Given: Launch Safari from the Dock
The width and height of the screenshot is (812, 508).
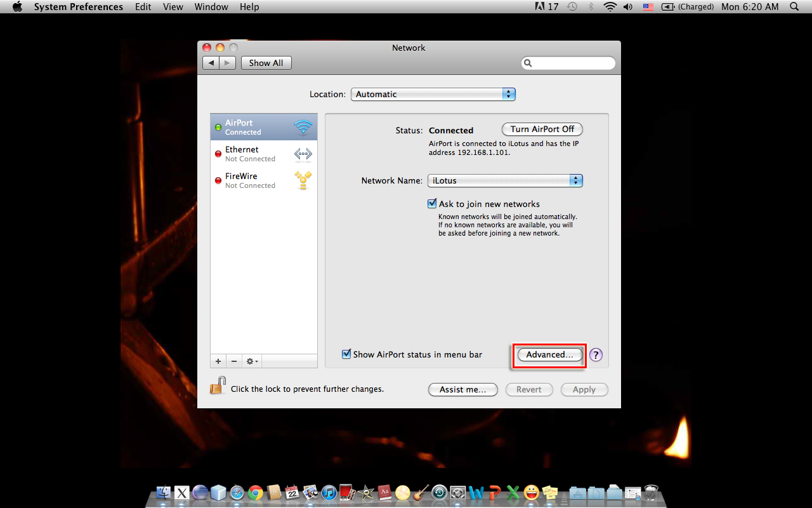Looking at the screenshot, I should (237, 493).
